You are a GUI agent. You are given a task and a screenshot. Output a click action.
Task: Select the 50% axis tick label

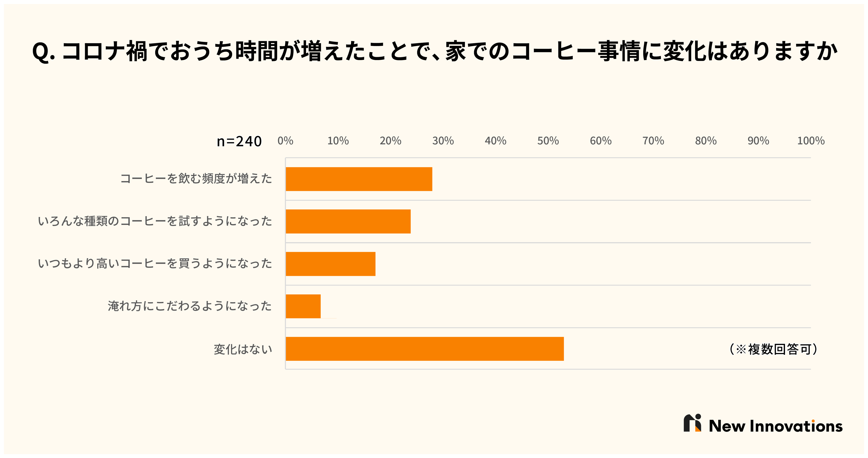pyautogui.click(x=548, y=141)
